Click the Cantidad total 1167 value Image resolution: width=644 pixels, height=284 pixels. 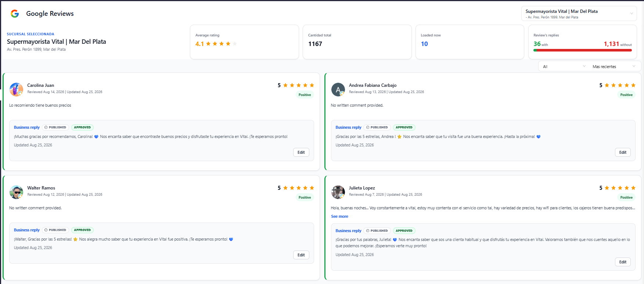[x=315, y=44]
